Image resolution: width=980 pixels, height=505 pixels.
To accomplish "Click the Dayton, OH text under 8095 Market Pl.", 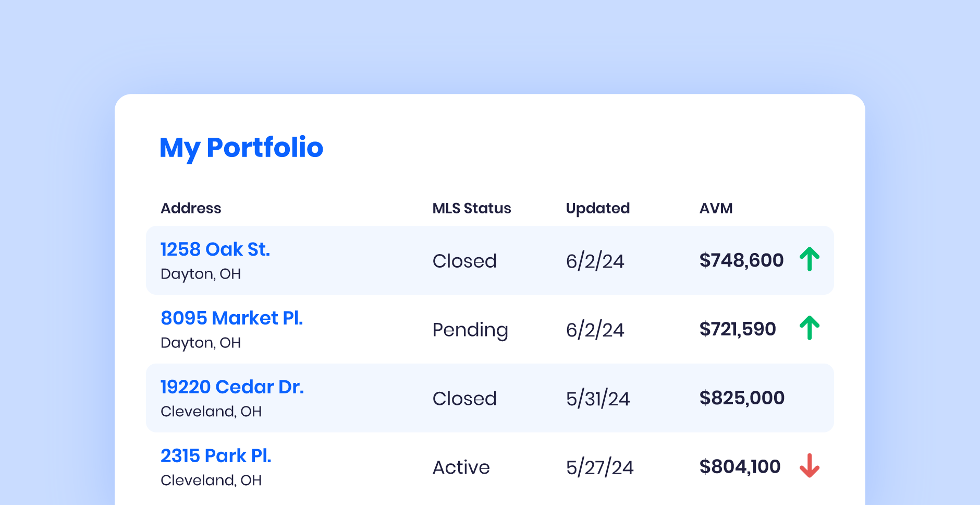I will 200,343.
